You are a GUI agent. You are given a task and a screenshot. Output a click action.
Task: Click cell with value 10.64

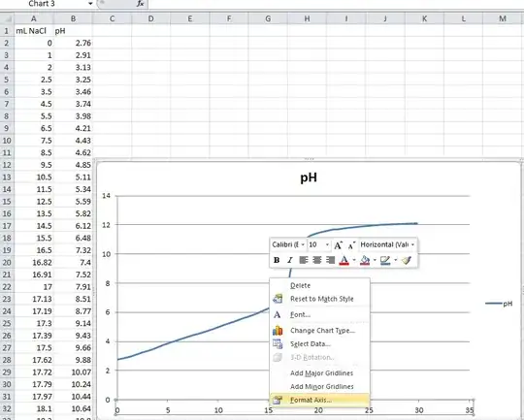pyautogui.click(x=73, y=409)
